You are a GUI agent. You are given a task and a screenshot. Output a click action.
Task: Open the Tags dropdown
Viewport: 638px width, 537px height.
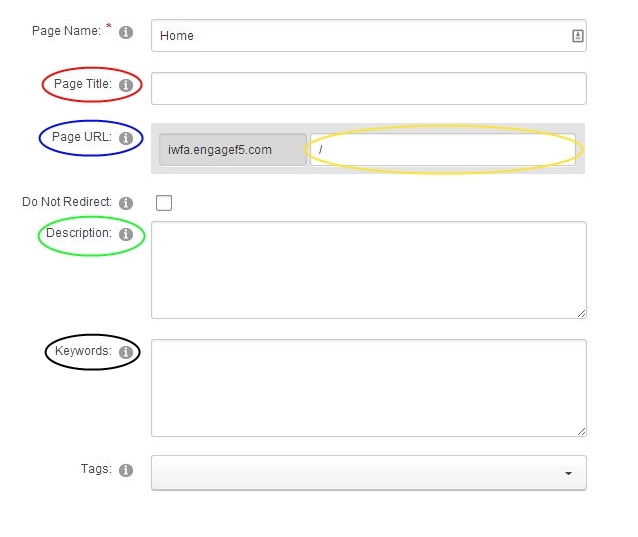pos(369,473)
